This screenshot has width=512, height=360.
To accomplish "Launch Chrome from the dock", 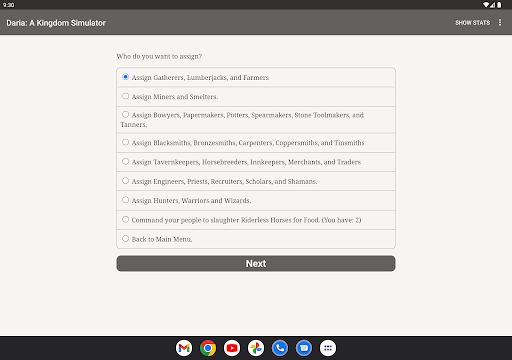I will pos(208,348).
